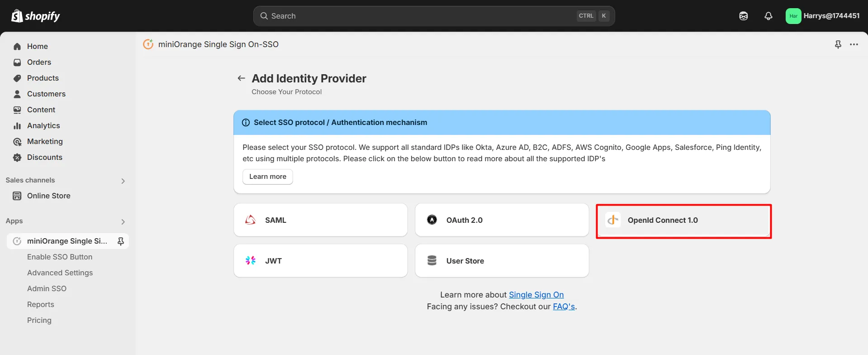Open the Single Sign On link
Viewport: 868px width, 355px height.
pos(536,295)
